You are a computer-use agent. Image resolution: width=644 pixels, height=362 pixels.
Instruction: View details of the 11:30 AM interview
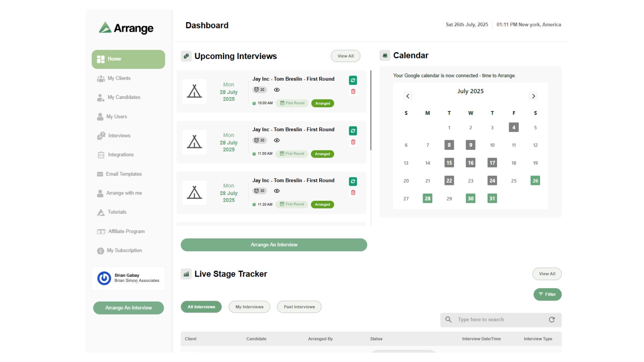point(277,191)
